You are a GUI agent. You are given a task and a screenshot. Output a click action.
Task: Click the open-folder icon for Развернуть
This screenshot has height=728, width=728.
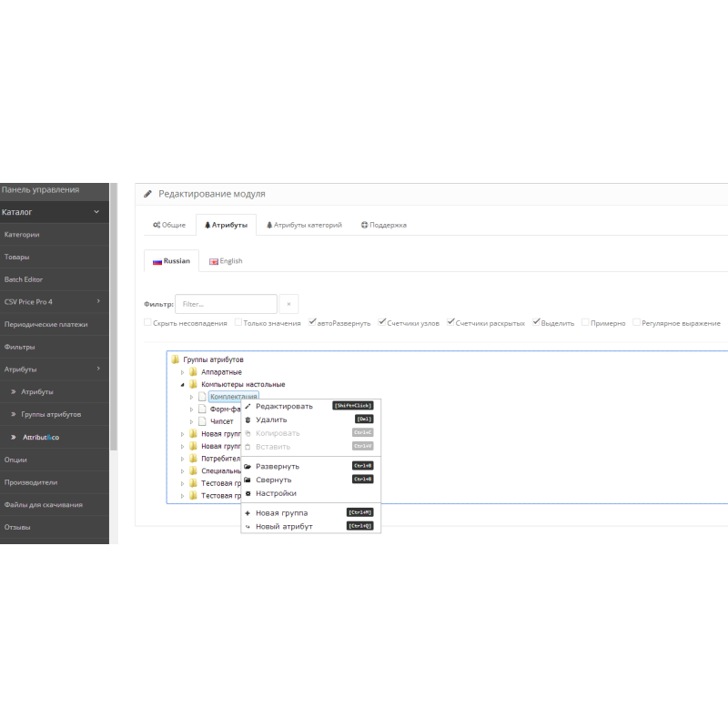point(248,466)
